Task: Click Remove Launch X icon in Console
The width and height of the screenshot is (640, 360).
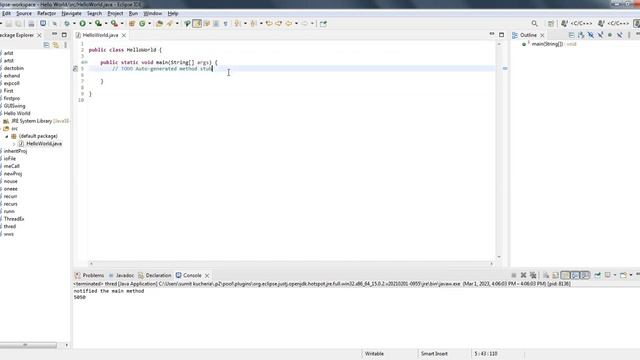Action: 523,276
